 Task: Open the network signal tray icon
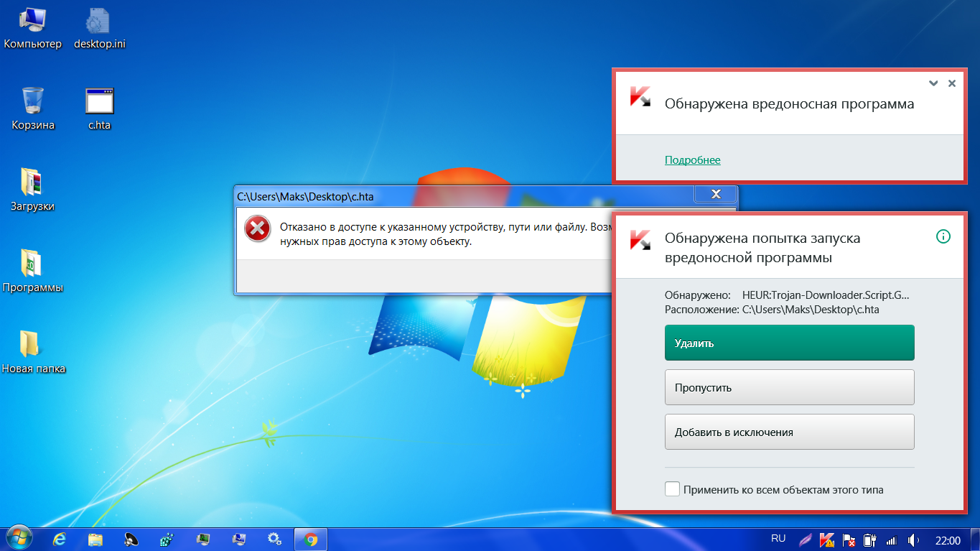coord(892,540)
